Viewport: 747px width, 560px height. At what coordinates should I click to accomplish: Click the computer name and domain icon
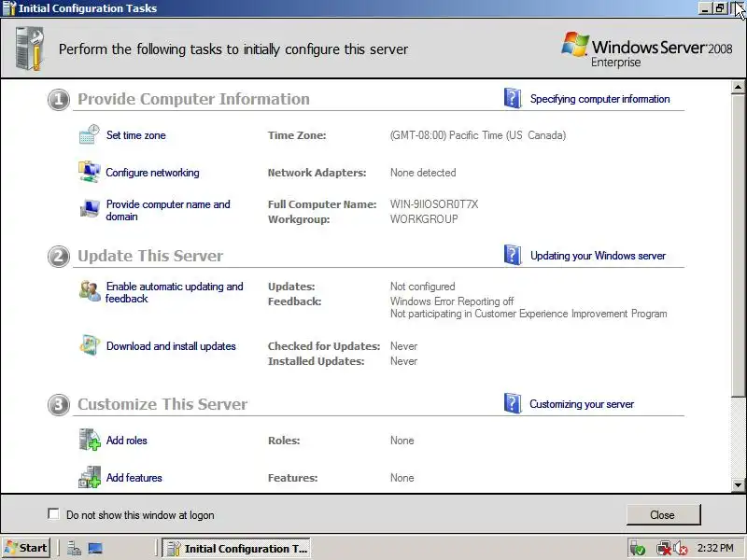coord(89,208)
